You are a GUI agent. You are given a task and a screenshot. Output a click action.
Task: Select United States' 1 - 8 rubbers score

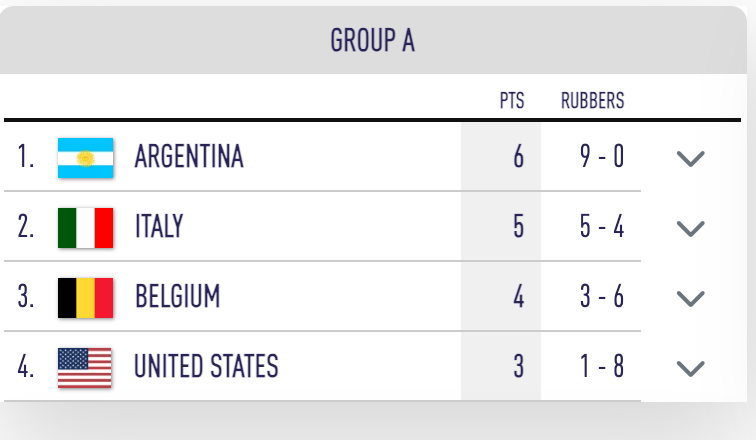[602, 366]
